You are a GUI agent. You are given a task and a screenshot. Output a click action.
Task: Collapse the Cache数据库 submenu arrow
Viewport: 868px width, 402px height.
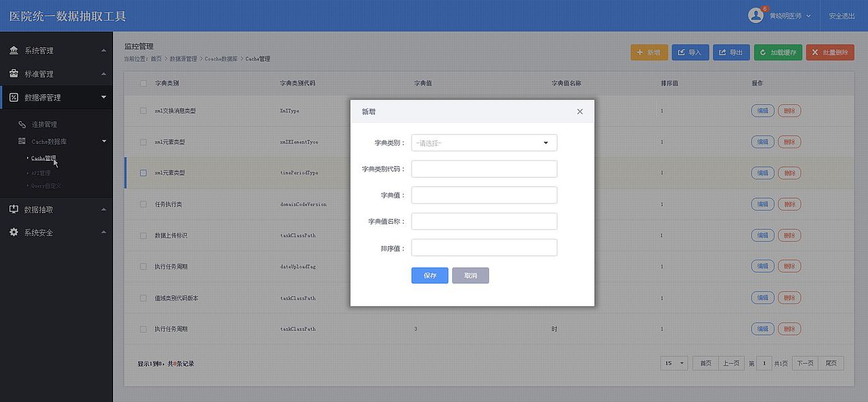click(x=104, y=141)
